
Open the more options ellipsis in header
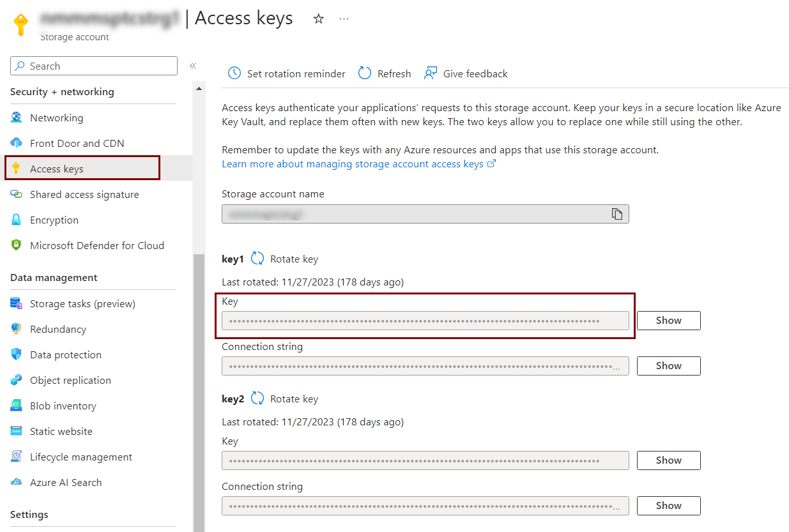click(344, 19)
